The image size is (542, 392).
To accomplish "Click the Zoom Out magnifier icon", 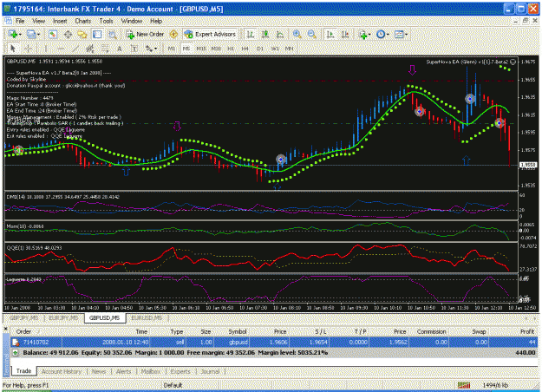I will pos(311,34).
